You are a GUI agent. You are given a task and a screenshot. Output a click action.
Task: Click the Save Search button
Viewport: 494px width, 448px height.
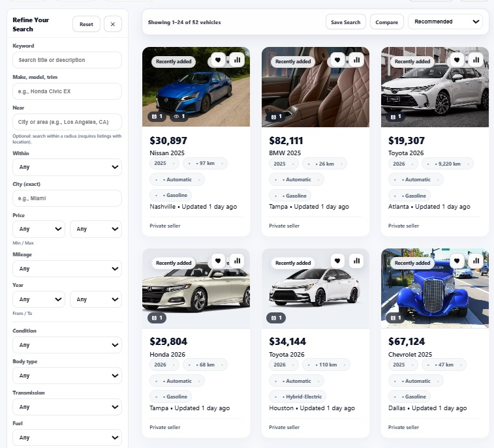[x=346, y=22]
